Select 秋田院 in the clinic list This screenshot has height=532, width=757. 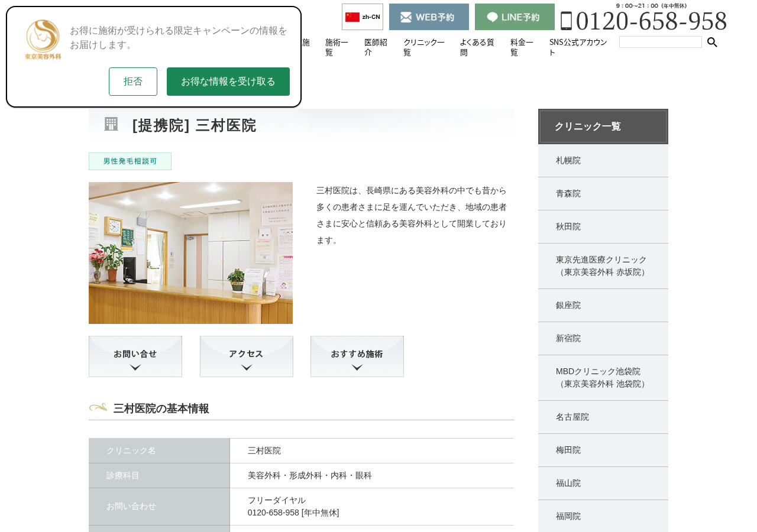click(x=603, y=227)
